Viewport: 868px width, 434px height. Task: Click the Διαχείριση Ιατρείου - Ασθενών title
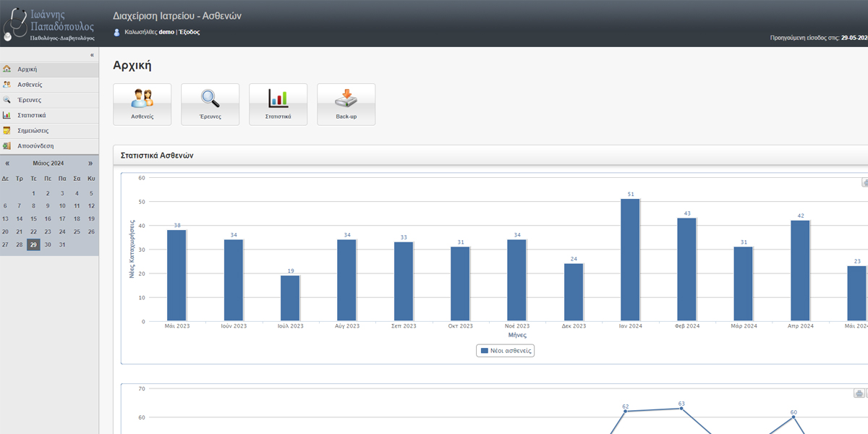click(x=177, y=15)
